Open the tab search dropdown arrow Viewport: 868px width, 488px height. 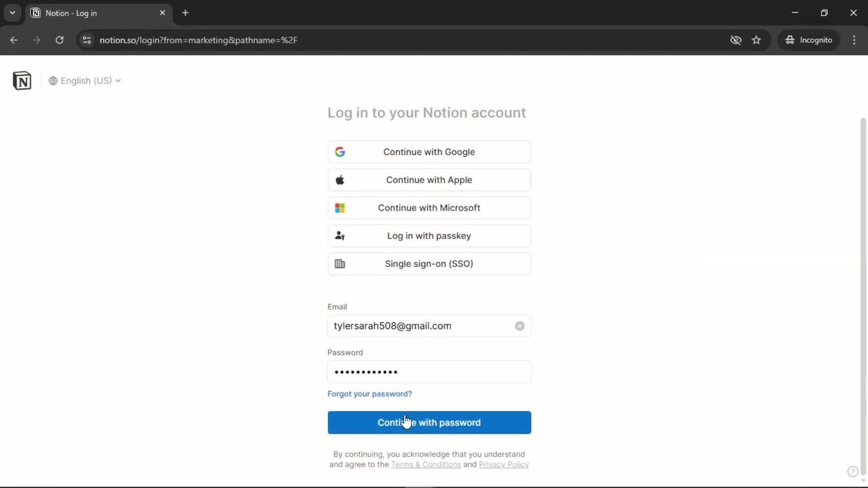pos(12,13)
